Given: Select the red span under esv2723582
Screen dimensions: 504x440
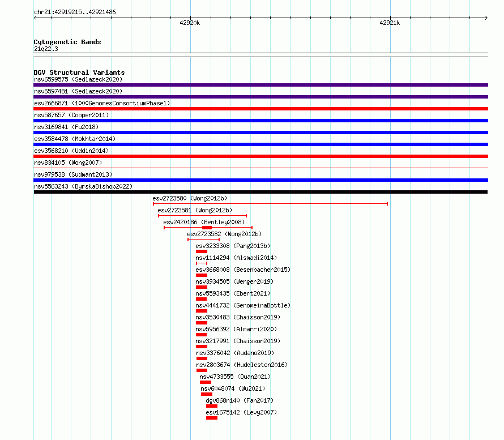Looking at the screenshot, I should pyautogui.click(x=204, y=240).
